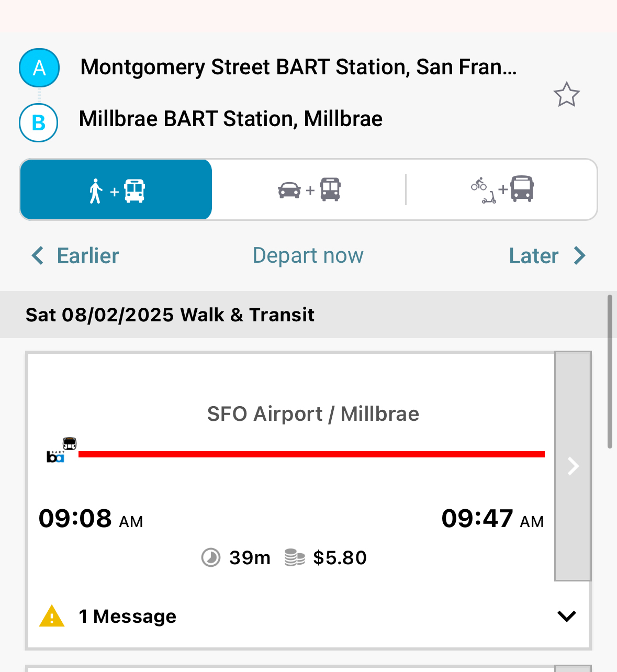Switch to Bike/Scooter plus Transit mode tab
Screen dimensions: 617x672
coord(501,189)
